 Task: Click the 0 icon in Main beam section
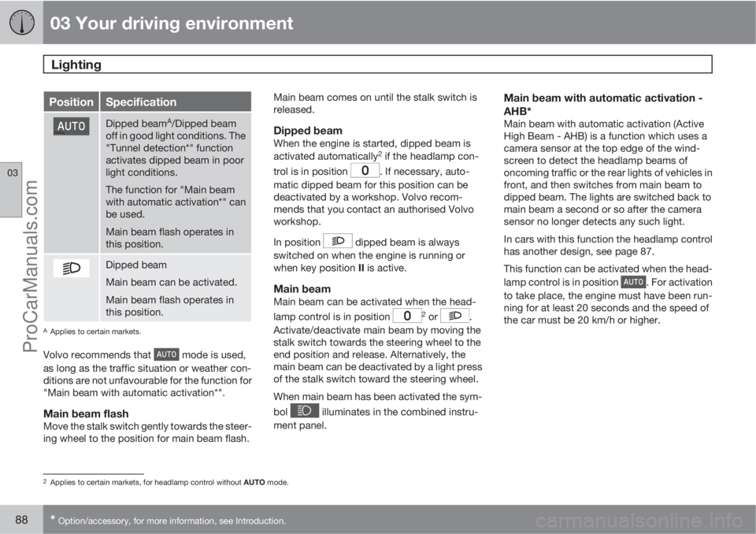click(x=408, y=315)
